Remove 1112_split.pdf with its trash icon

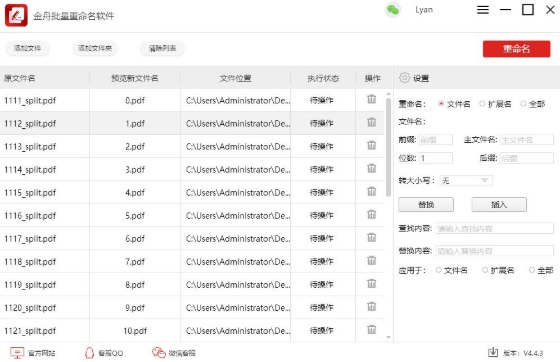click(371, 122)
